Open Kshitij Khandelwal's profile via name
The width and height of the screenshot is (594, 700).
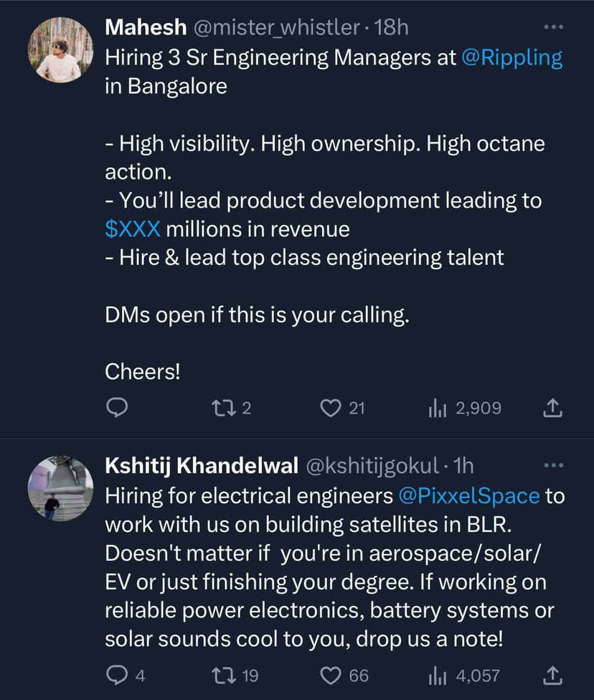tap(202, 465)
